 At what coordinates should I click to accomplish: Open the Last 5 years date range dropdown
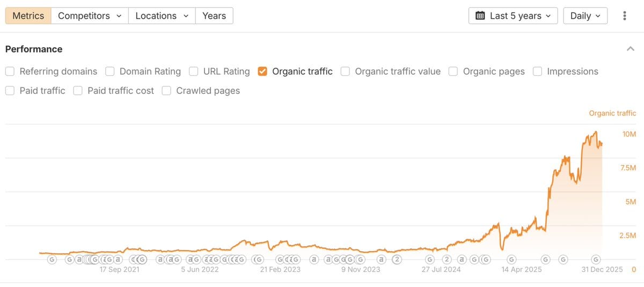click(513, 16)
